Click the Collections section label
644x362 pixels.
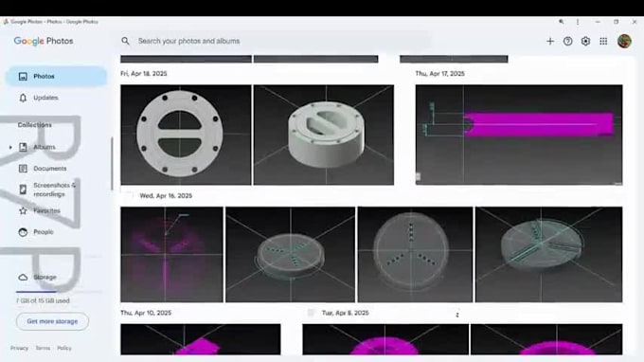34,125
